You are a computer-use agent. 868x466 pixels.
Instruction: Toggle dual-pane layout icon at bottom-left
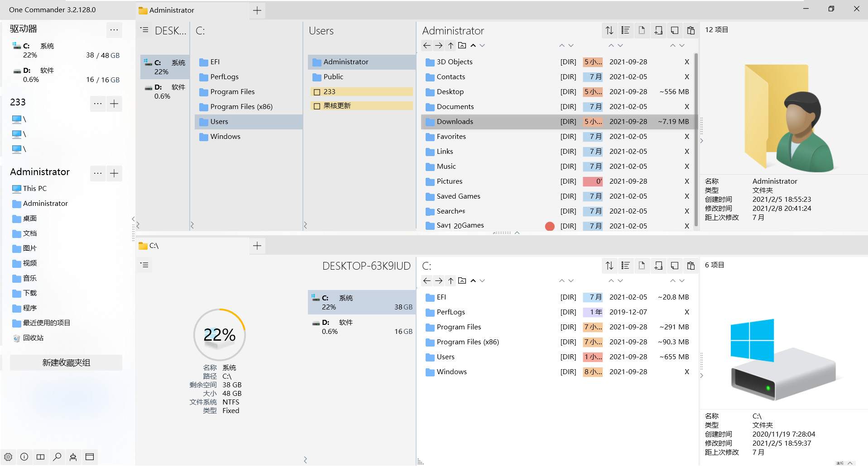pos(41,457)
